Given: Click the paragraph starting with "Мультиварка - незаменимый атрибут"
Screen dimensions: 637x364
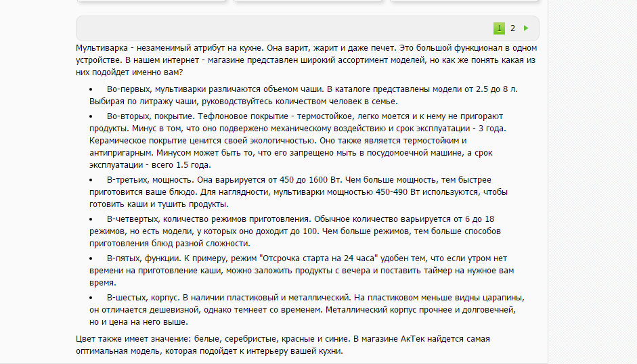Looking at the screenshot, I should 306,60.
